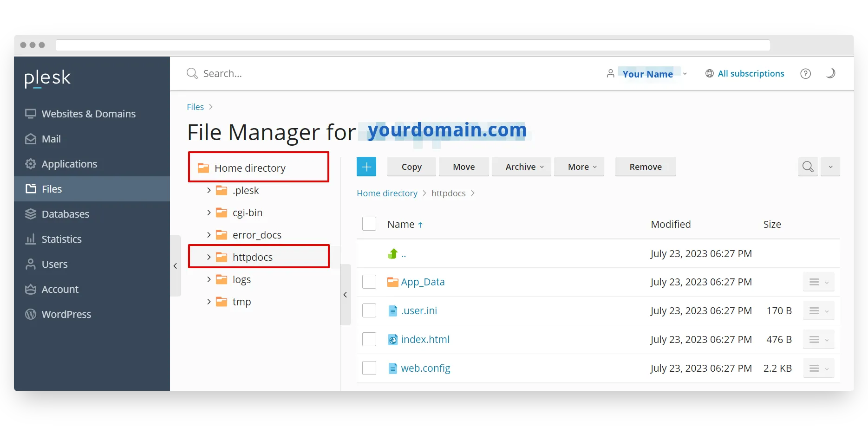Open Your Name account dropdown
The image size is (868, 426).
coord(647,74)
